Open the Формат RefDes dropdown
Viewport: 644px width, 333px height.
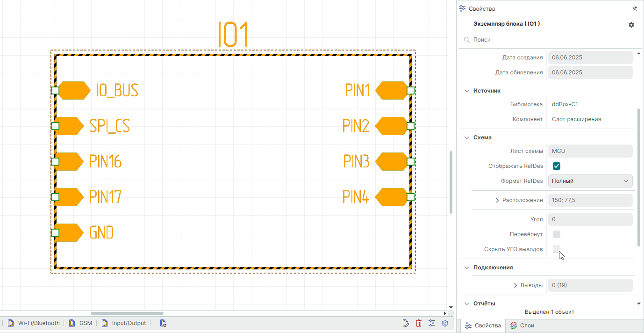(x=590, y=181)
